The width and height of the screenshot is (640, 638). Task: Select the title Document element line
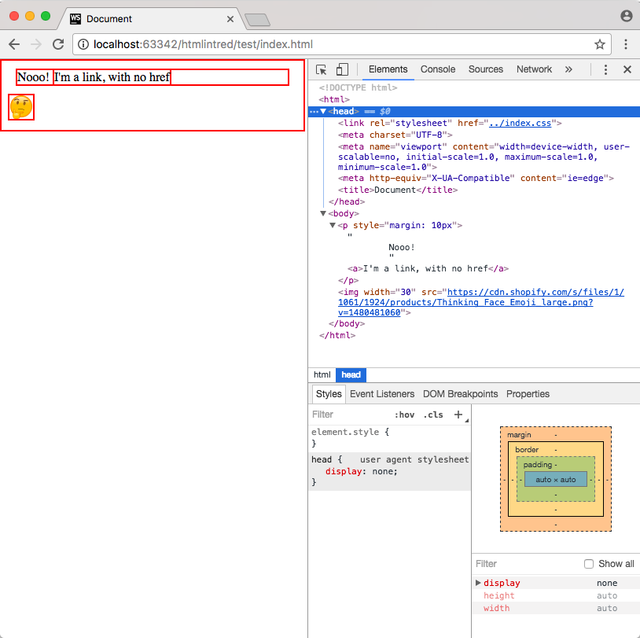(398, 190)
